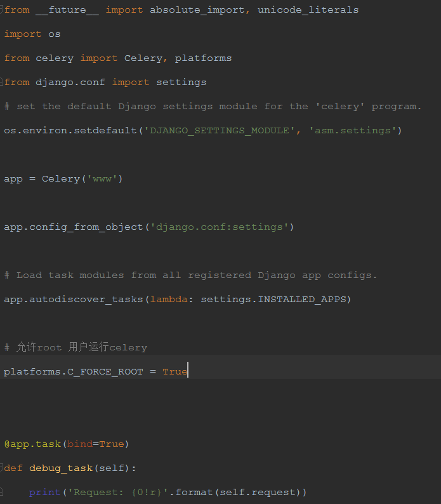This screenshot has width=441, height=504.
Task: Click the 'True' value after C_FORCE_ROOT
Action: click(175, 371)
